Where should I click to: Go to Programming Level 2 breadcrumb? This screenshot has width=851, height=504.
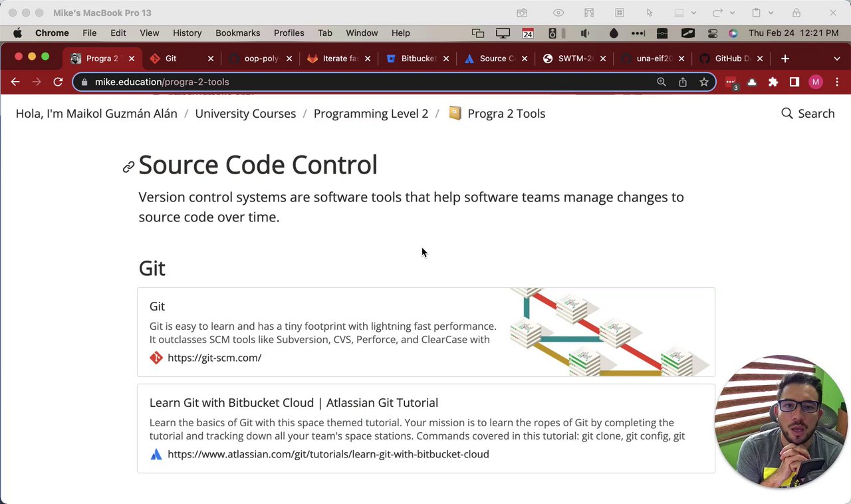(371, 114)
